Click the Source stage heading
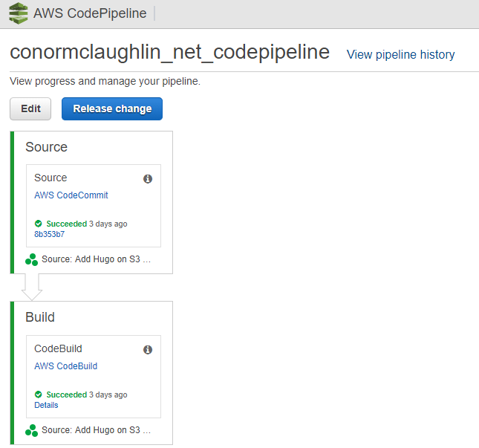 tap(47, 147)
